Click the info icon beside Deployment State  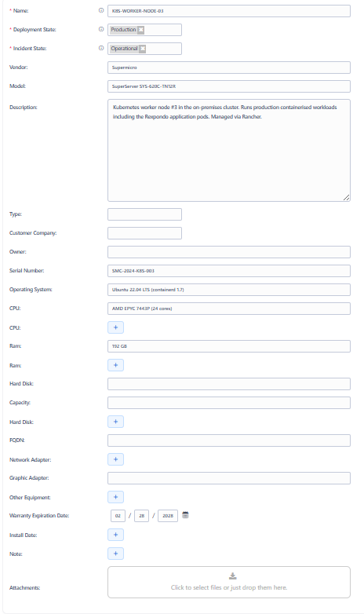click(101, 29)
